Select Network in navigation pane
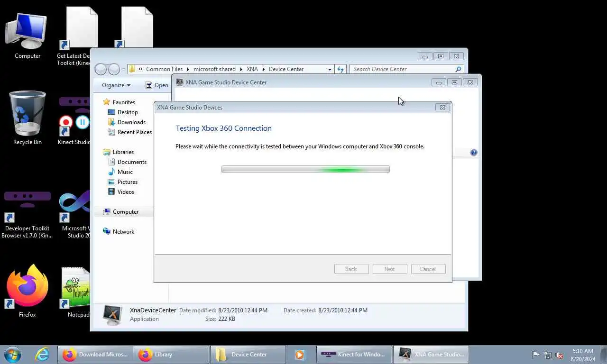This screenshot has height=364, width=607. (123, 232)
